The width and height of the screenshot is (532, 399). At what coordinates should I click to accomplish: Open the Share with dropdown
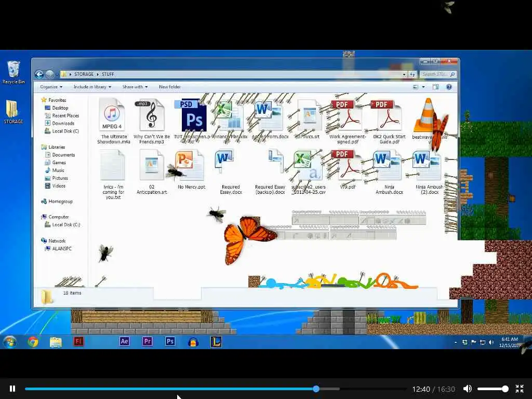[x=135, y=87]
